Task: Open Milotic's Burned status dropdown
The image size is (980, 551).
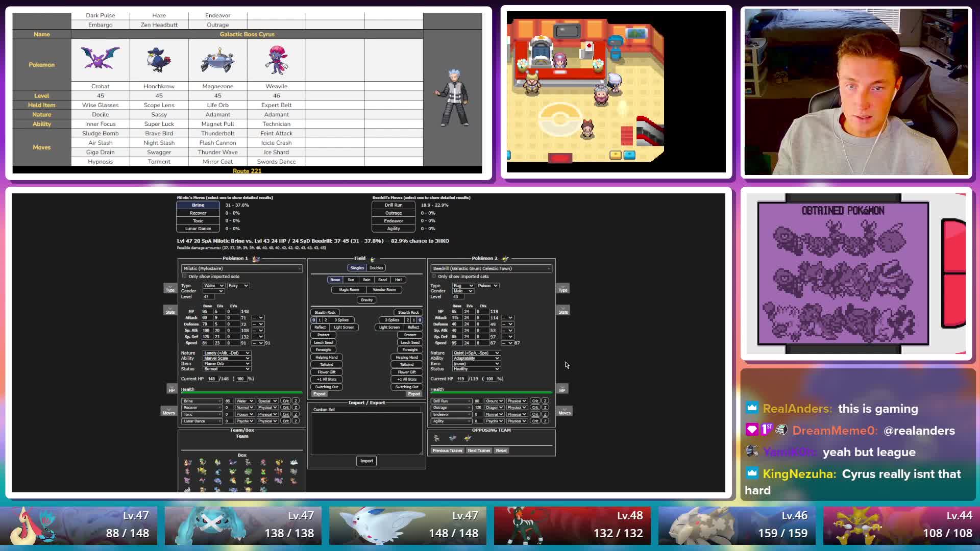Action: pyautogui.click(x=226, y=369)
